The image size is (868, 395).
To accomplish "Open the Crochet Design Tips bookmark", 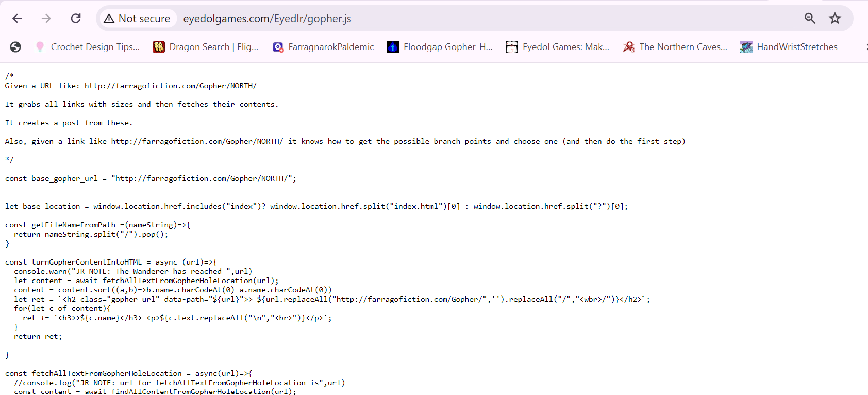I will pos(88,47).
